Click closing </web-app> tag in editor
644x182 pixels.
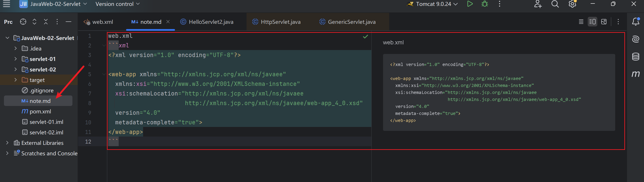click(x=125, y=132)
